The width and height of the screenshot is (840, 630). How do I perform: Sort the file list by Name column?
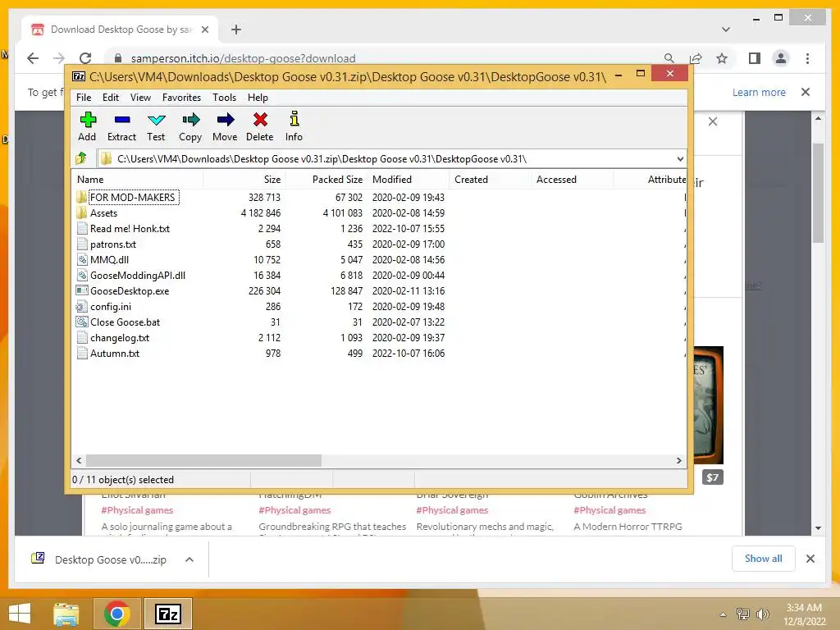pyautogui.click(x=137, y=180)
